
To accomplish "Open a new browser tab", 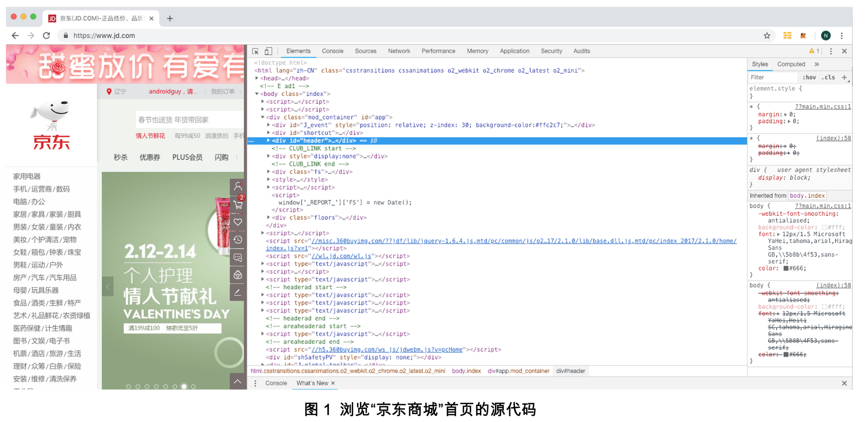I will pos(170,19).
